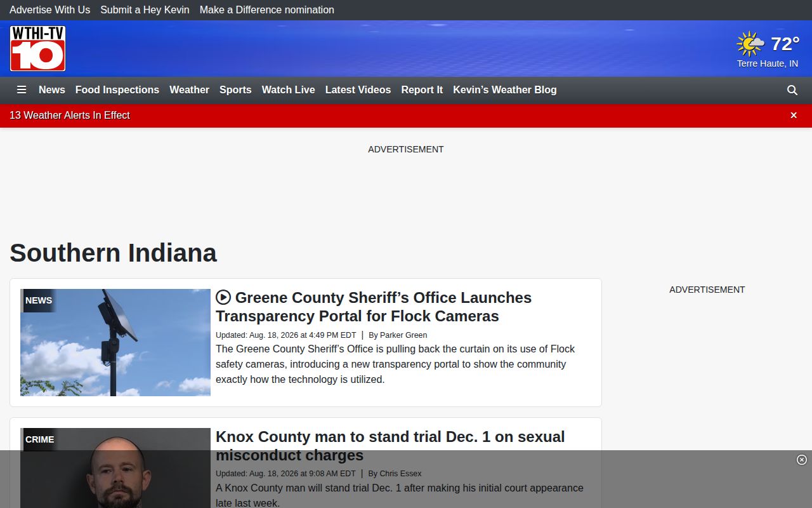Click the search magnifier icon
Image resolution: width=812 pixels, height=508 pixels.
coord(792,90)
